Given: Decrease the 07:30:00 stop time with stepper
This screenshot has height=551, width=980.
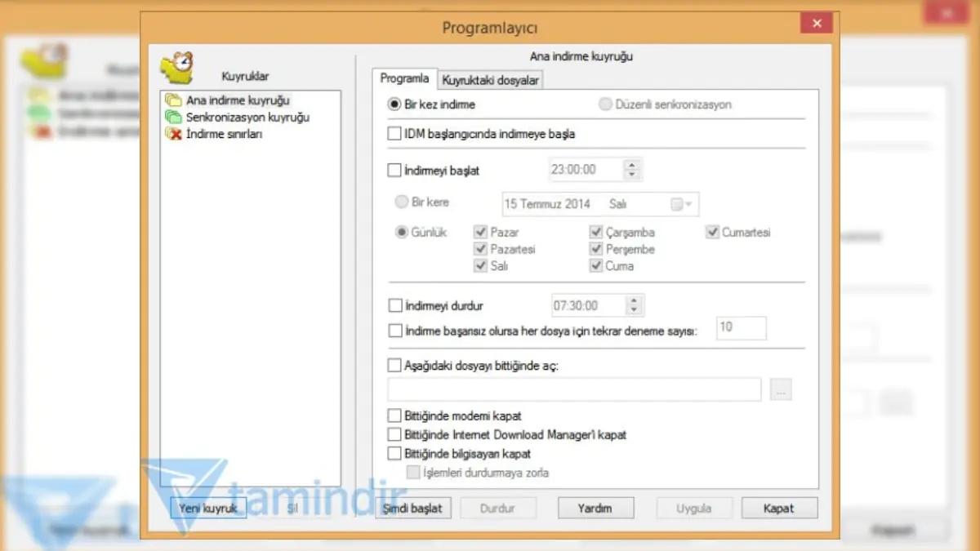Looking at the screenshot, I should click(x=634, y=309).
